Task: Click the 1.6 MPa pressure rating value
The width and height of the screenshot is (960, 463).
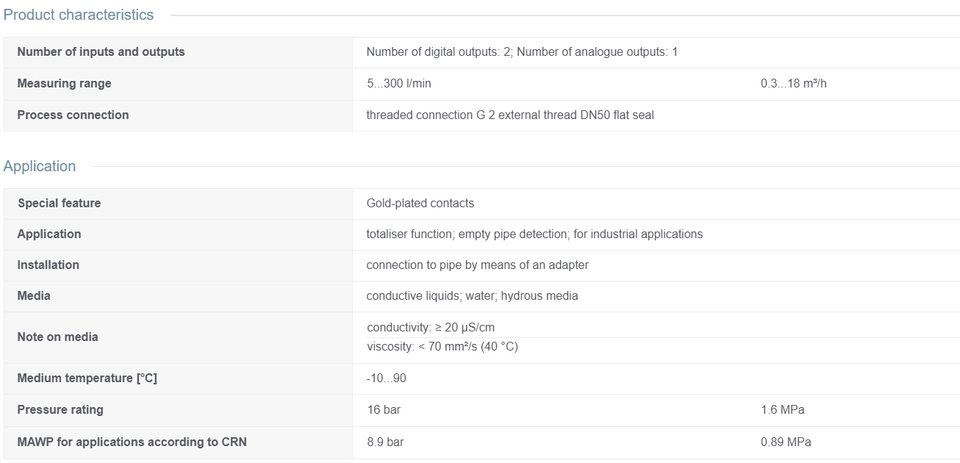Action: point(782,410)
